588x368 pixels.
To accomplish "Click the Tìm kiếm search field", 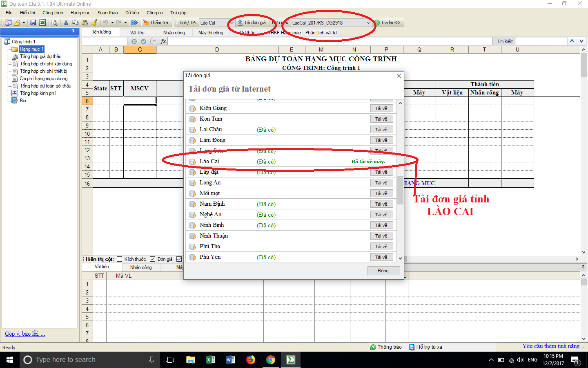I will (541, 41).
